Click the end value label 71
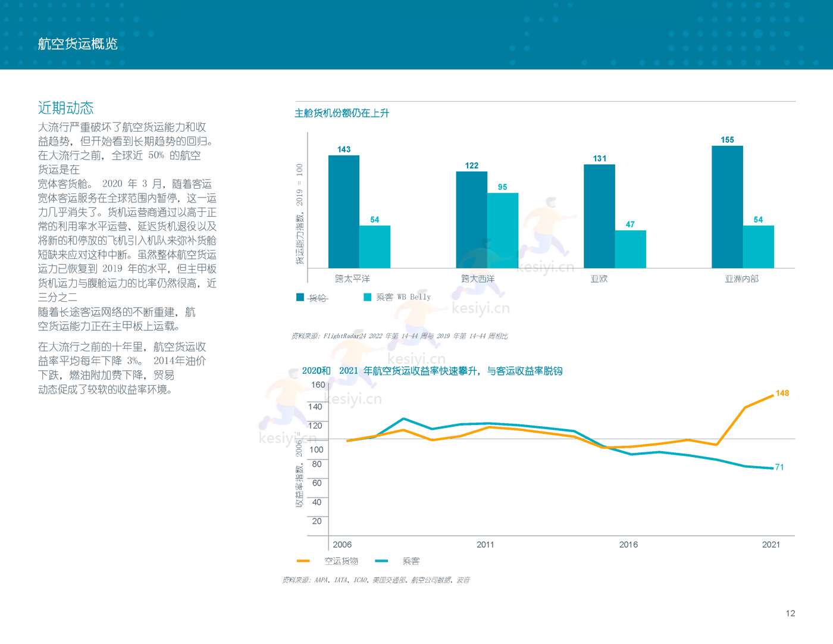The height and width of the screenshot is (644, 833). tap(779, 467)
